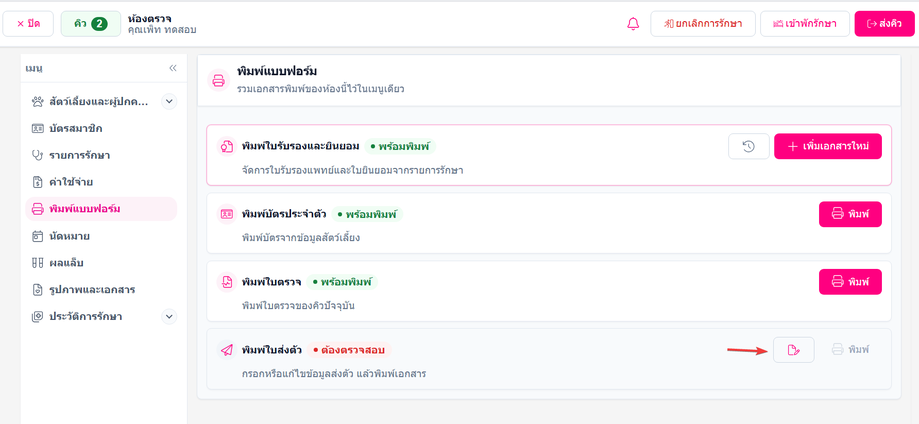
Task: Open รายการรักษา menu item
Action: point(101,155)
